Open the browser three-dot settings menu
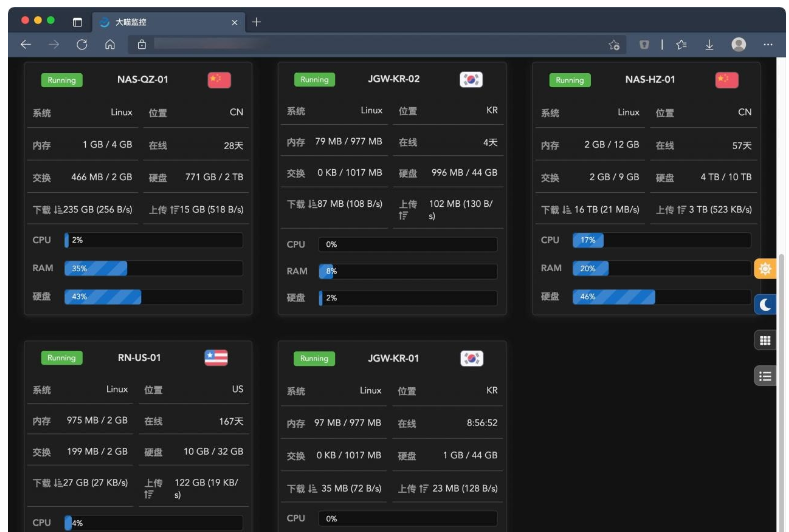This screenshot has height=532, width=789. point(768,45)
